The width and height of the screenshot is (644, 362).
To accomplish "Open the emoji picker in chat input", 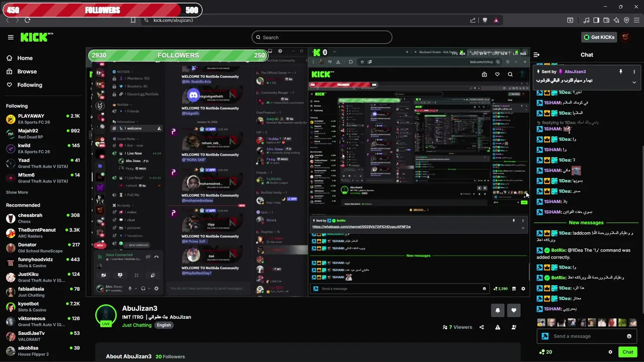I will [629, 336].
